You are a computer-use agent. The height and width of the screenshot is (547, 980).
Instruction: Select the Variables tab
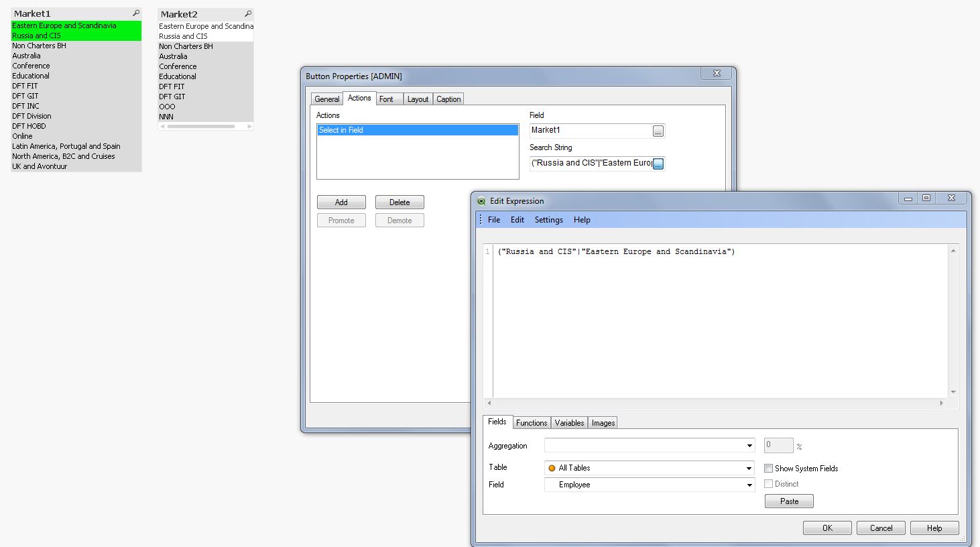click(569, 423)
